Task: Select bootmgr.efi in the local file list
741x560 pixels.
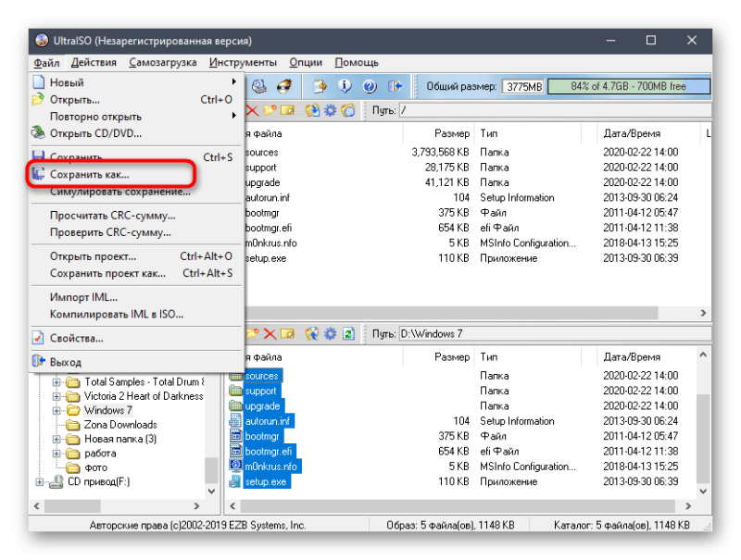Action: pyautogui.click(x=268, y=451)
